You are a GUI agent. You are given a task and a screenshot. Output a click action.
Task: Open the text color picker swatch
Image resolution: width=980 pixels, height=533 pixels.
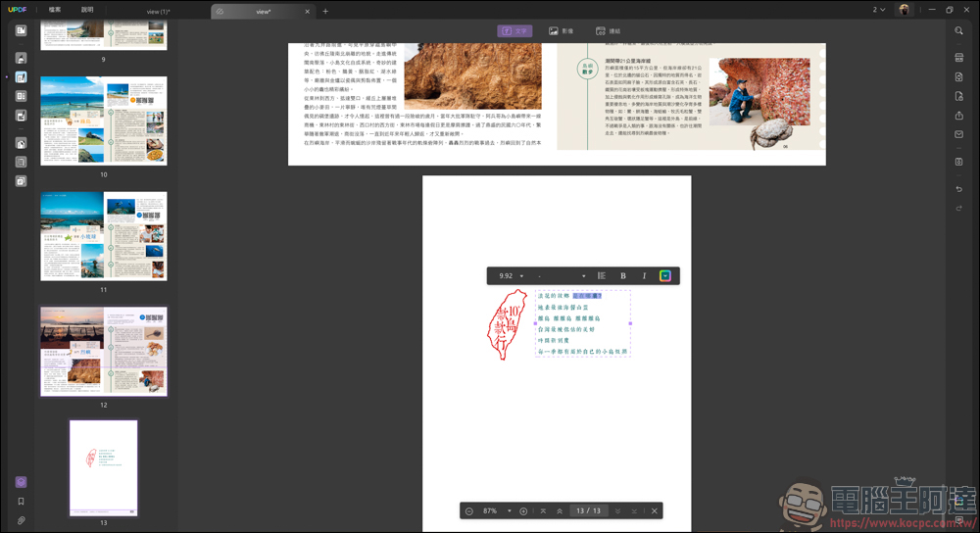point(665,275)
